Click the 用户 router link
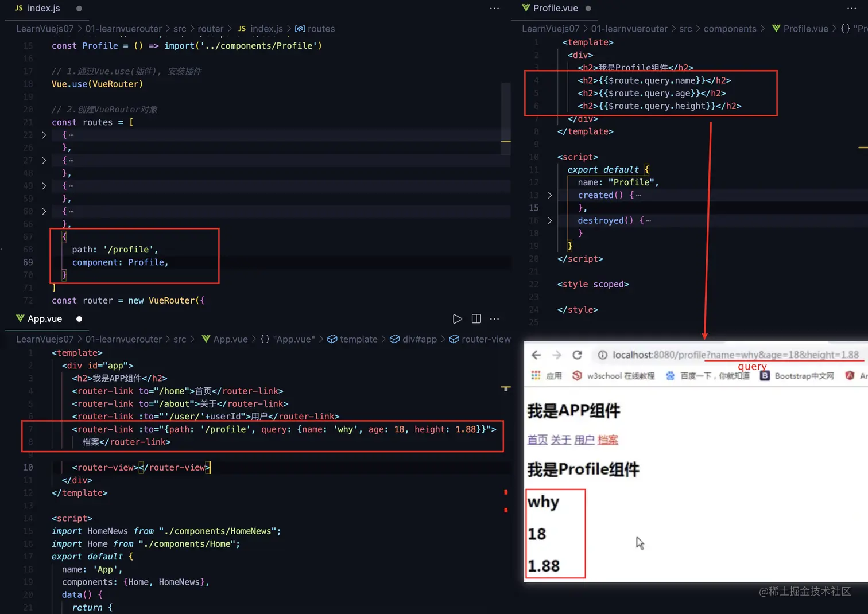Image resolution: width=868 pixels, height=614 pixels. point(584,440)
